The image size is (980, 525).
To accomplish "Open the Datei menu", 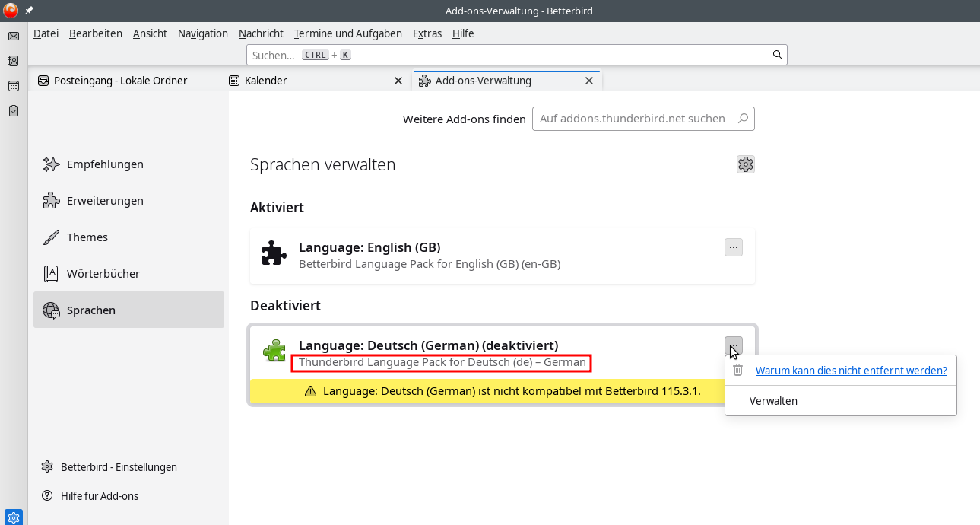I will (x=46, y=33).
